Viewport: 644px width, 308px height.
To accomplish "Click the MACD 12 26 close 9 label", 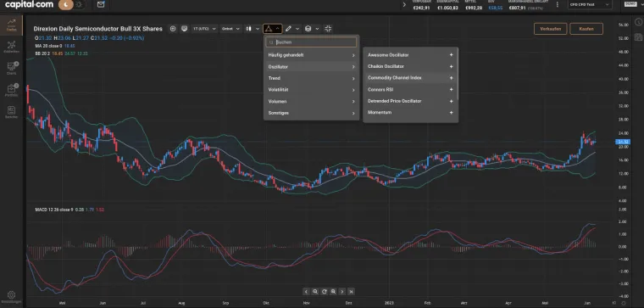I will tap(54, 210).
